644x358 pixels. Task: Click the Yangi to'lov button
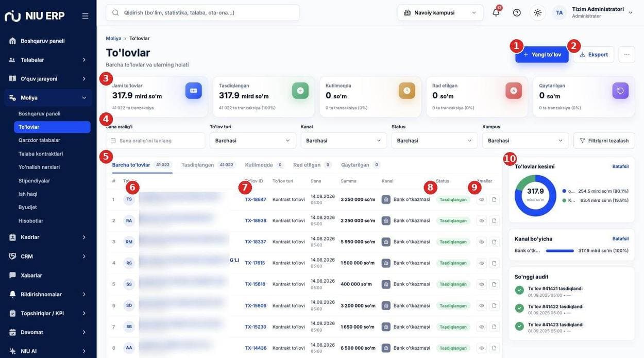click(542, 55)
